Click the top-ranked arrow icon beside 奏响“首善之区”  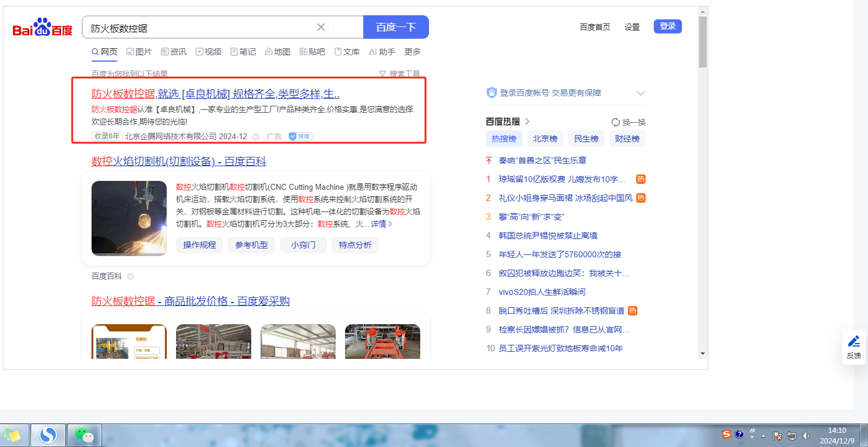click(488, 160)
